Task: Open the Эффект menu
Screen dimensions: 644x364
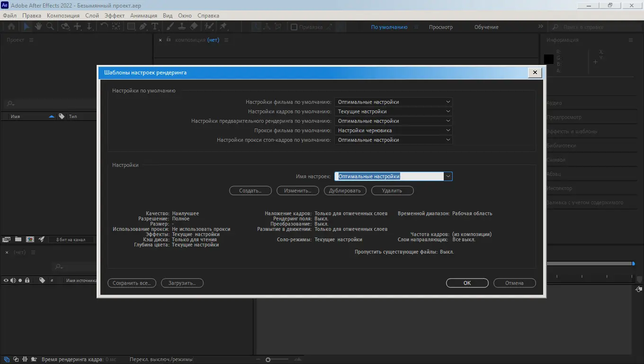Action: pos(114,15)
